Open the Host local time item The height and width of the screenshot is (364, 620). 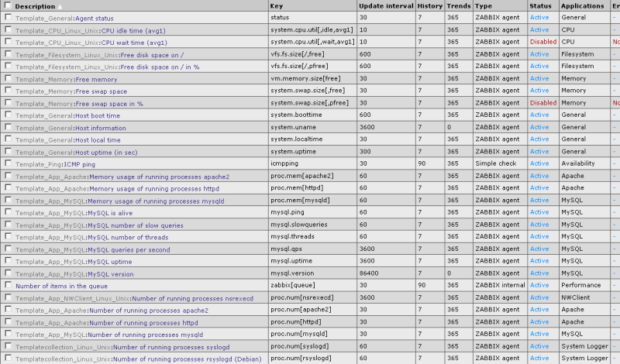point(98,140)
